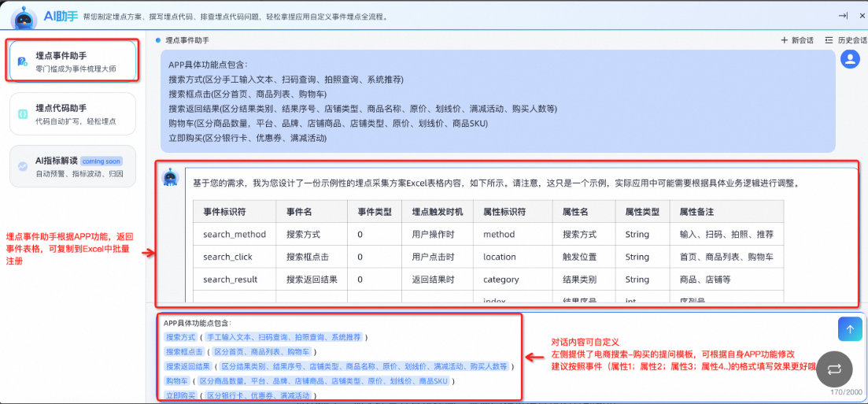Click the 事件标识符 column header
Screen dimensions: 868x404
235,212
